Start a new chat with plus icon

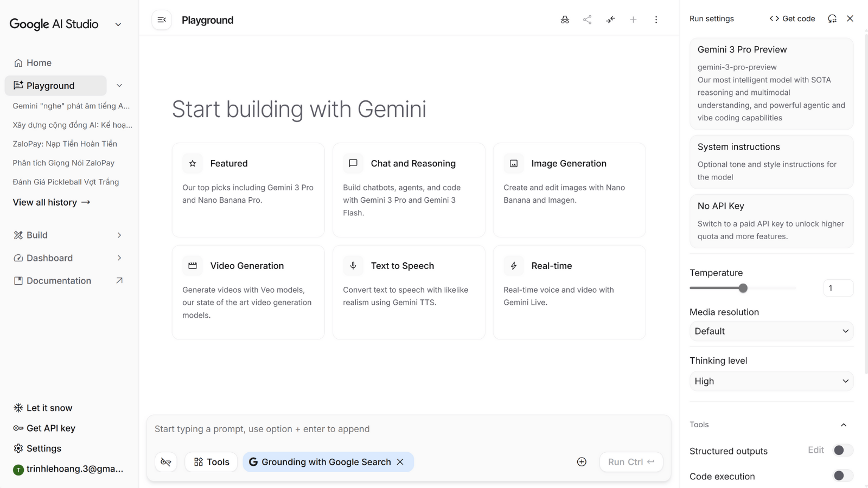click(633, 20)
